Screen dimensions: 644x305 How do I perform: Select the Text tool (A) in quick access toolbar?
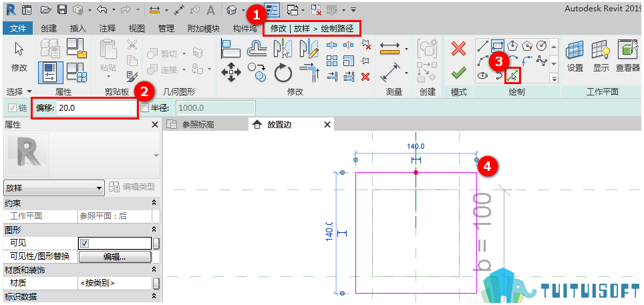(210, 9)
